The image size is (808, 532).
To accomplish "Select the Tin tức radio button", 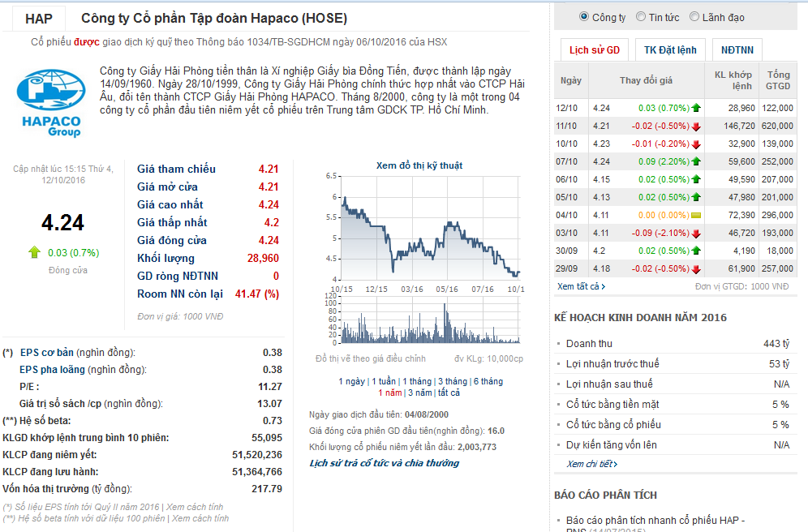I will [641, 16].
